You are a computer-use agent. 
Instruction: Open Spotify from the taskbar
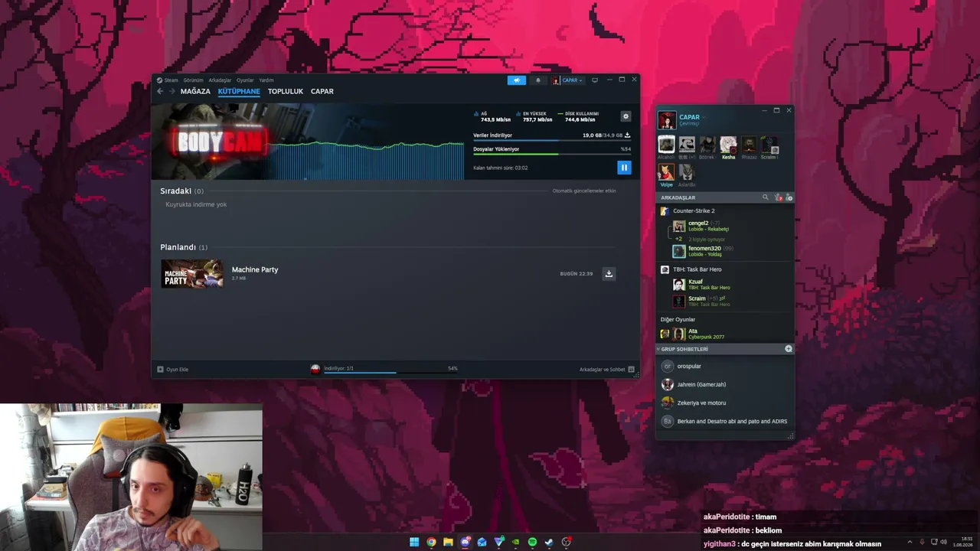[x=532, y=542]
